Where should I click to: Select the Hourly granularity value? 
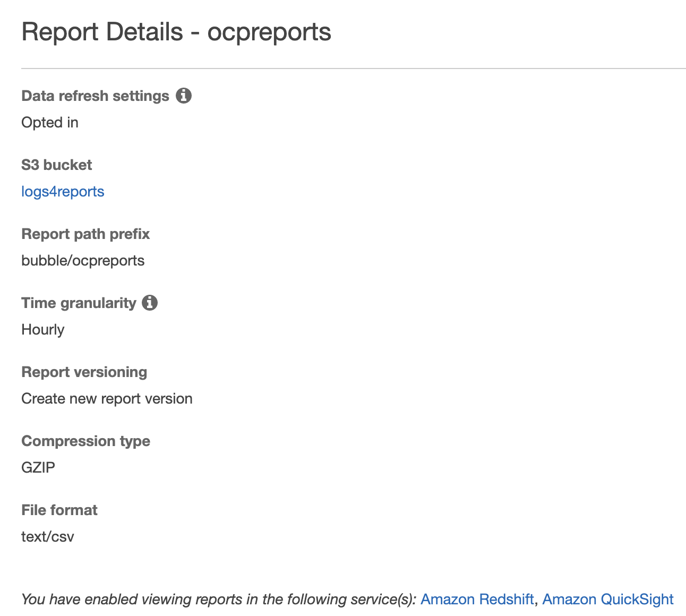coord(42,330)
